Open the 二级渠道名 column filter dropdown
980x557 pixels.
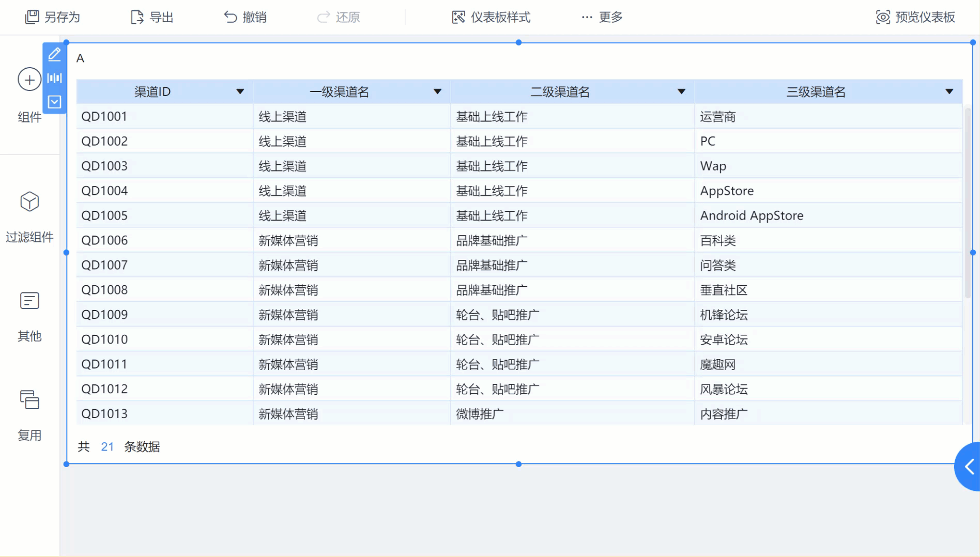681,91
